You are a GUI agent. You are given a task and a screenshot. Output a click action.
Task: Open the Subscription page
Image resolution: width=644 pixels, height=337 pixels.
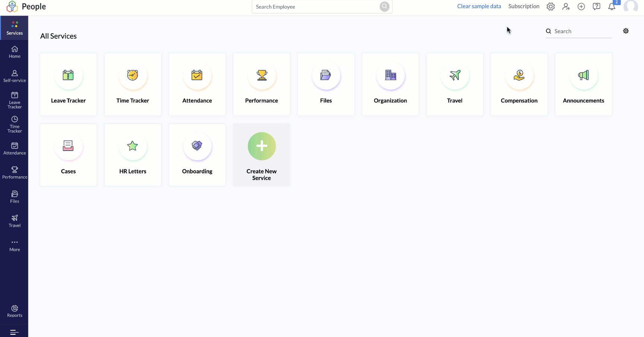[x=524, y=6]
